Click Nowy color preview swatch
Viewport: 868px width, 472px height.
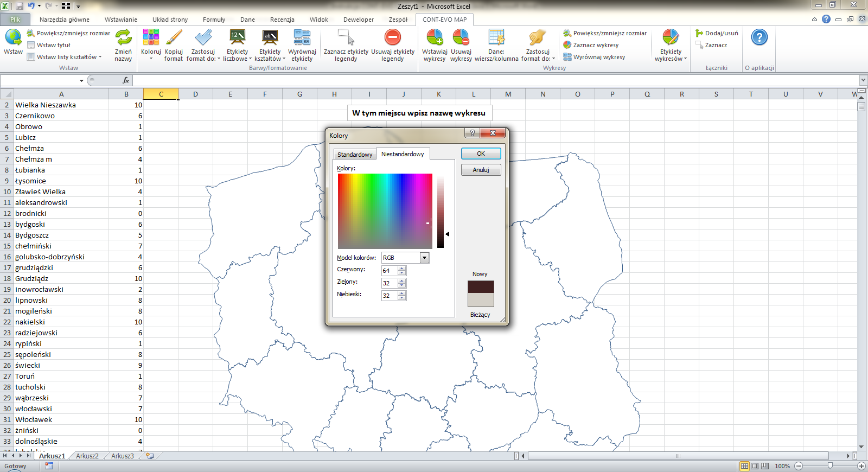pyautogui.click(x=481, y=287)
